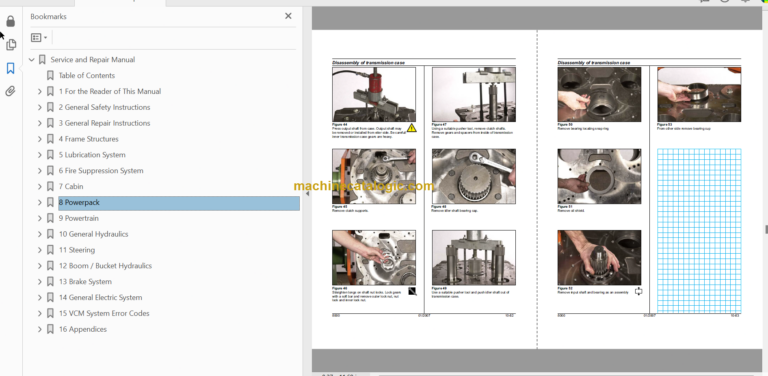This screenshot has height=376, width=768.
Task: Expand 11 Steering bookmark
Action: click(40, 250)
